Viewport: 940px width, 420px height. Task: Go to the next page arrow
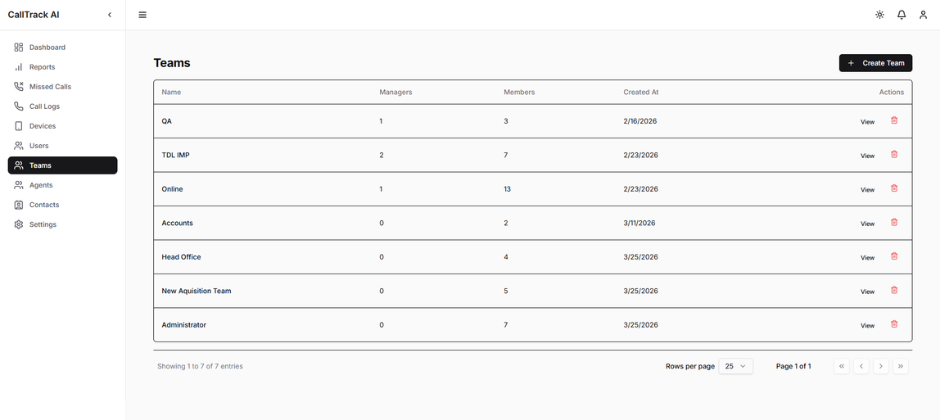881,367
